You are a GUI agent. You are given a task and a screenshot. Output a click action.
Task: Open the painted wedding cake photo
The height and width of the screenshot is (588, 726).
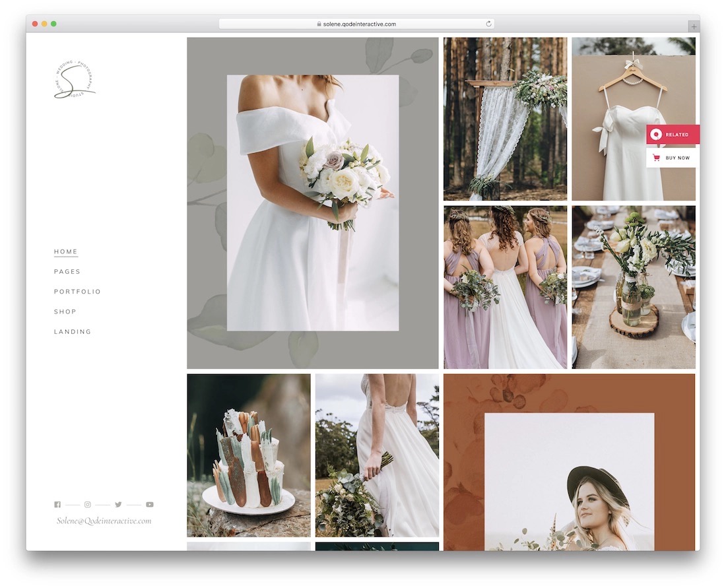249,455
